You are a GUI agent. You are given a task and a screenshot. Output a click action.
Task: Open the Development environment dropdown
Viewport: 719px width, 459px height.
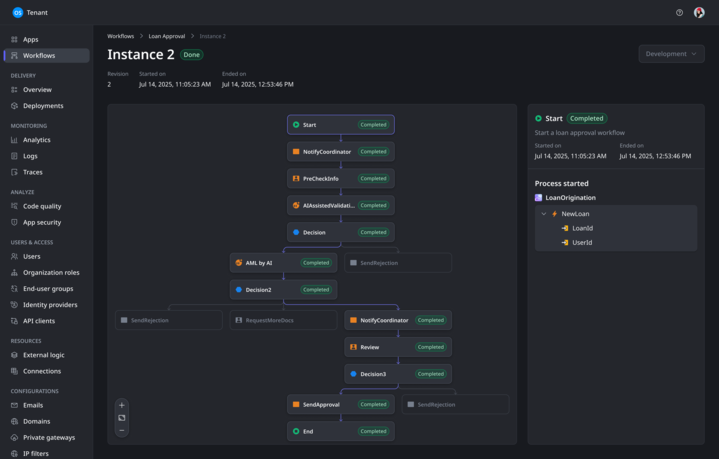pyautogui.click(x=671, y=54)
